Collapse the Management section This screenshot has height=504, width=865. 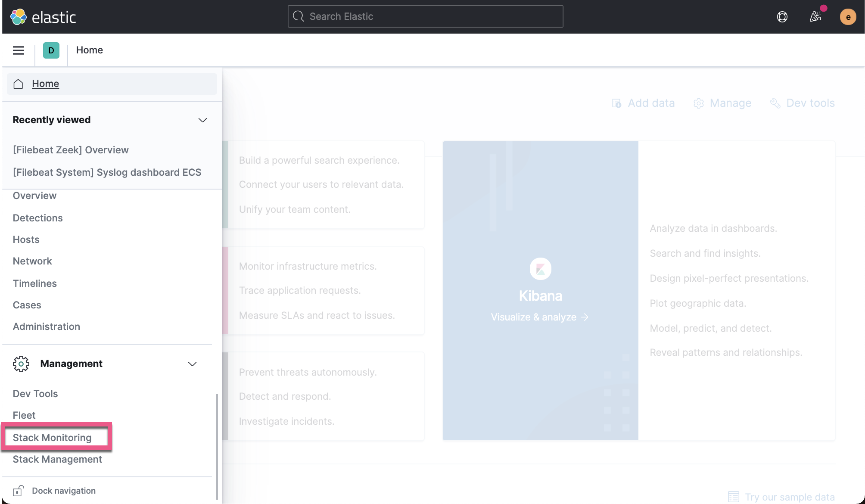(x=193, y=364)
